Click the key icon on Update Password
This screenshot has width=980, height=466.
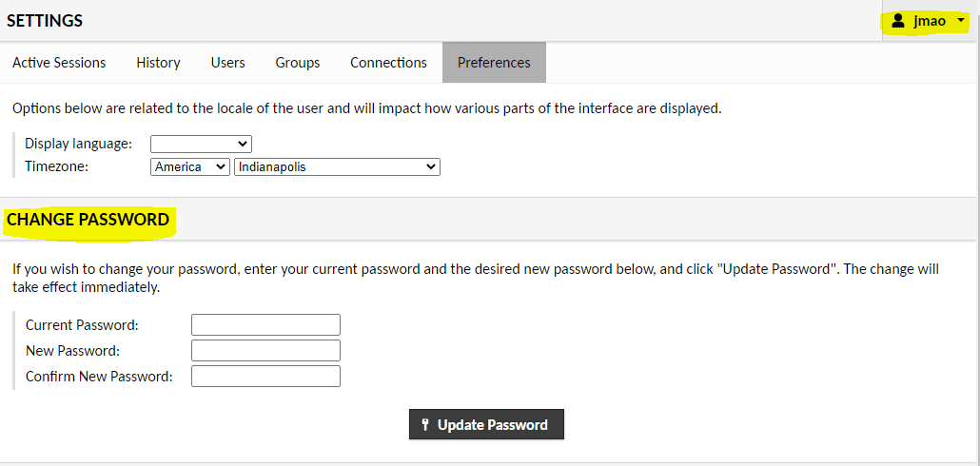click(425, 425)
